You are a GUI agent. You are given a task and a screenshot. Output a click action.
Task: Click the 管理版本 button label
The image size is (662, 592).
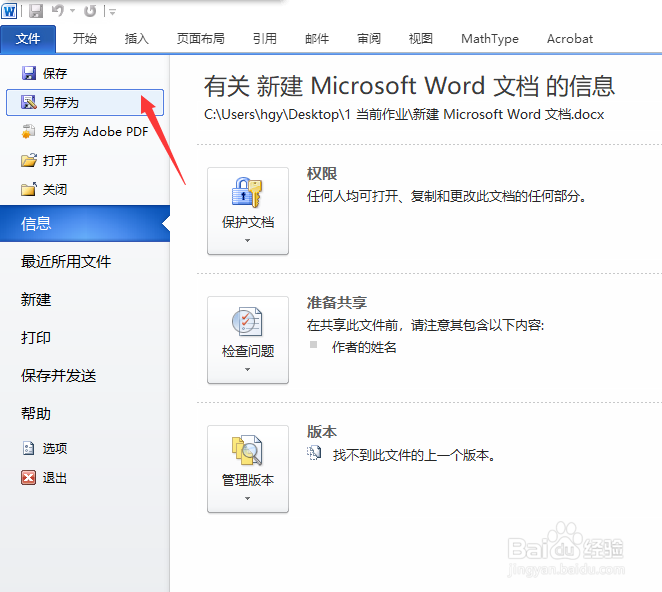pyautogui.click(x=248, y=480)
